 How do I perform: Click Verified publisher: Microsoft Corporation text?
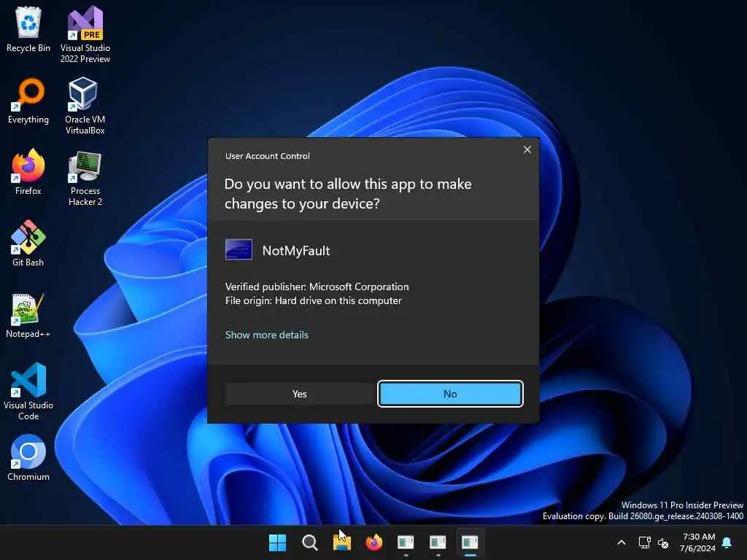[x=317, y=287]
